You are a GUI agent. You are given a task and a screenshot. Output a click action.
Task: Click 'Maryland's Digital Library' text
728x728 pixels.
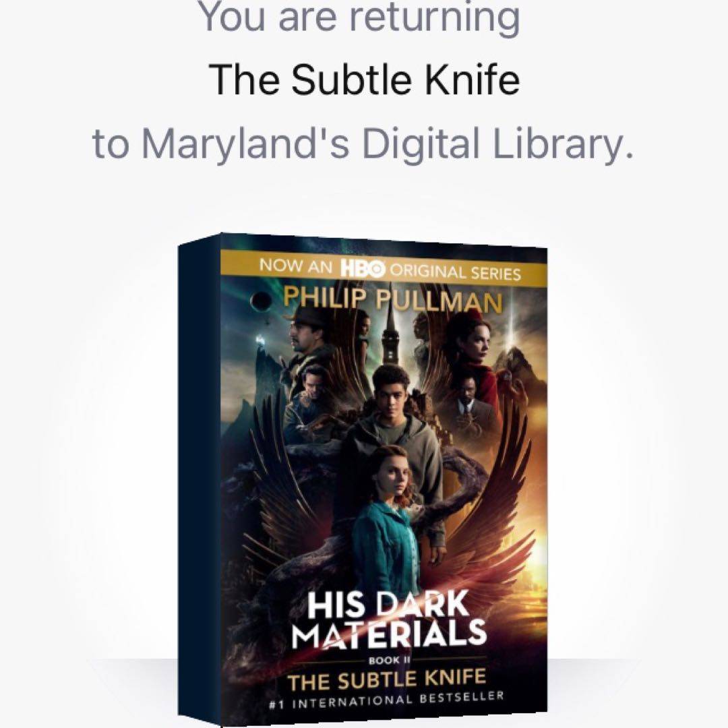pos(388,144)
